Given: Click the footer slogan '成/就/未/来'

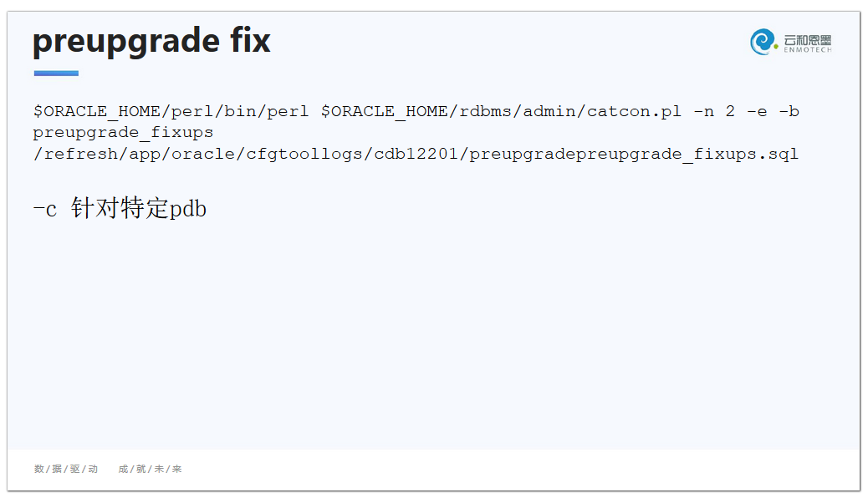Looking at the screenshot, I should pyautogui.click(x=150, y=470).
